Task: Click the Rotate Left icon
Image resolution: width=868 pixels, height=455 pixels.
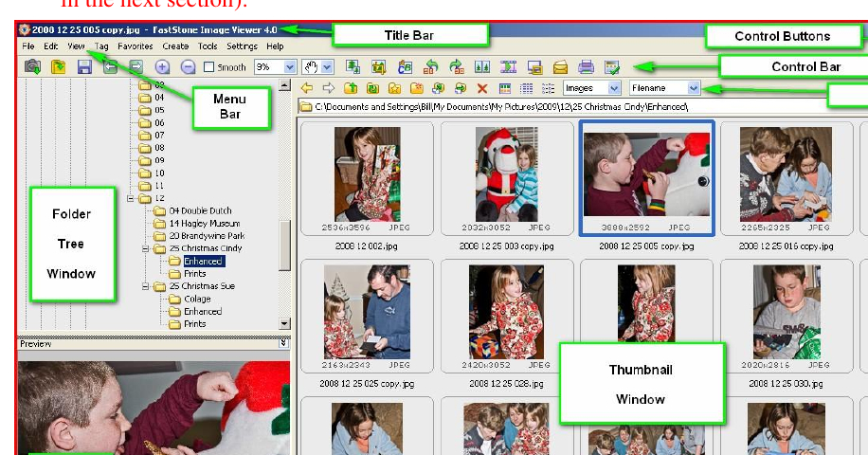Action: tap(430, 67)
